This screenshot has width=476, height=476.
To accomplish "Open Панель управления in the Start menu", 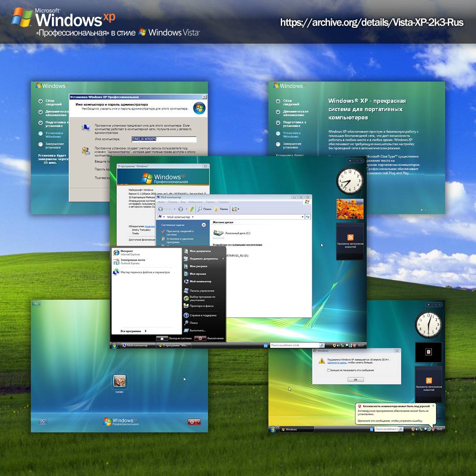I will click(199, 291).
